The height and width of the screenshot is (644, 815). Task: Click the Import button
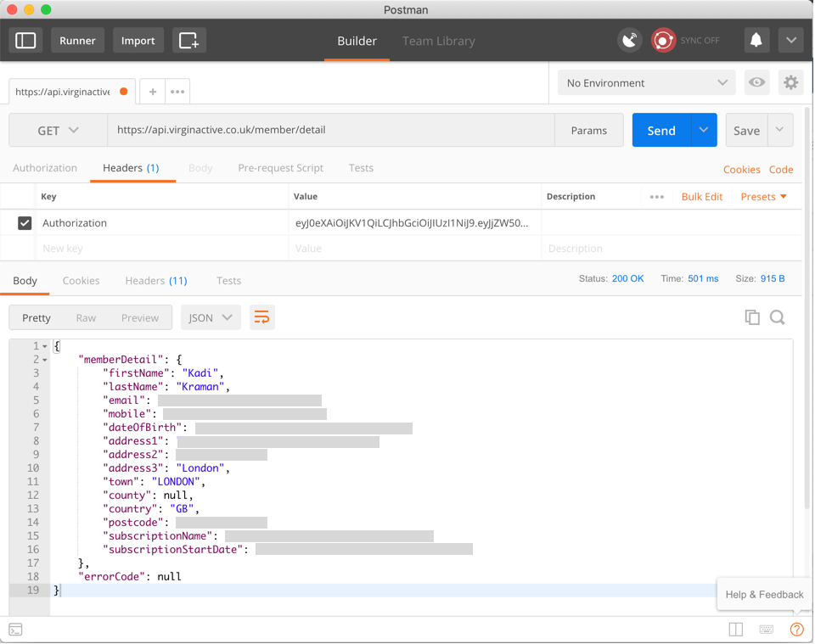(x=138, y=41)
